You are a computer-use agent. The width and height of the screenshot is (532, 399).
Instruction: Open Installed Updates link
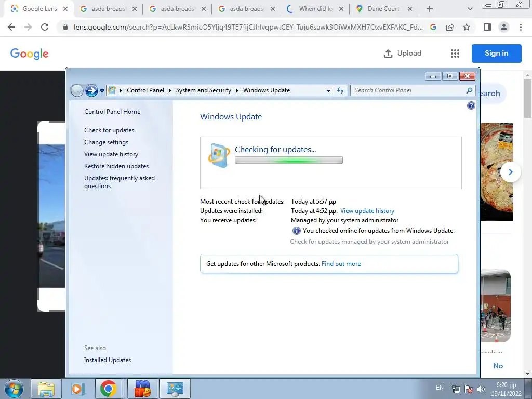click(x=107, y=360)
